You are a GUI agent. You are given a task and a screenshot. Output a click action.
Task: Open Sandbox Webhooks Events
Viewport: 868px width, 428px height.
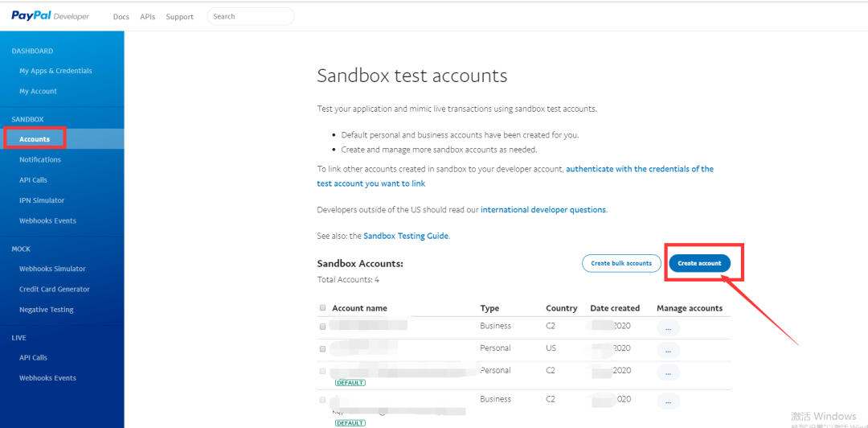pos(47,220)
